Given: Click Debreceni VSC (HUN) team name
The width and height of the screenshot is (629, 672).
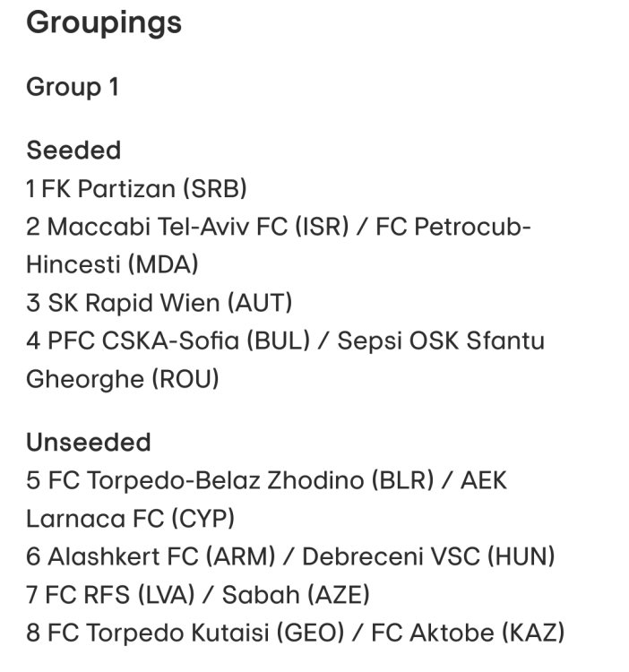Looking at the screenshot, I should tap(428, 556).
